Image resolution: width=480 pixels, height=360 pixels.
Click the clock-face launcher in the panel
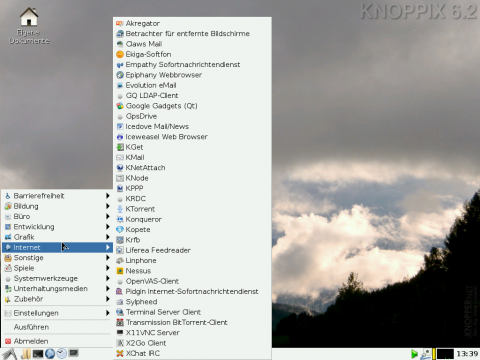pyautogui.click(x=62, y=353)
